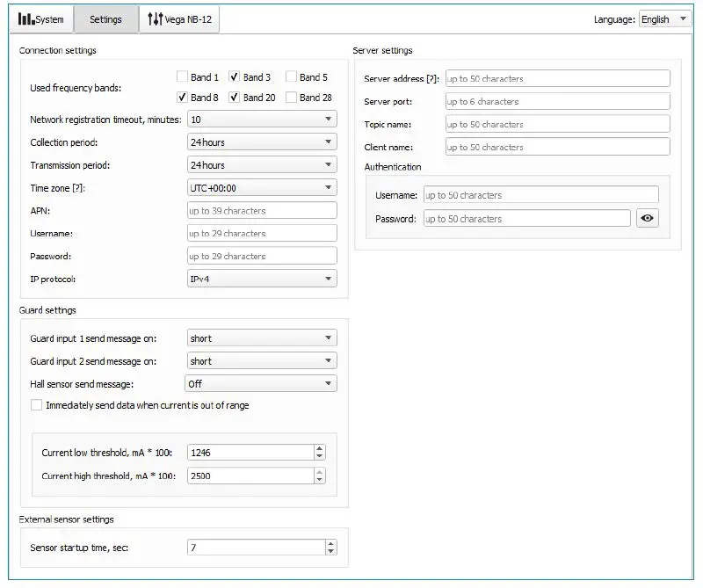Decrease the Current high threshold value
Viewport: 703px width, 588px height.
pyautogui.click(x=319, y=480)
